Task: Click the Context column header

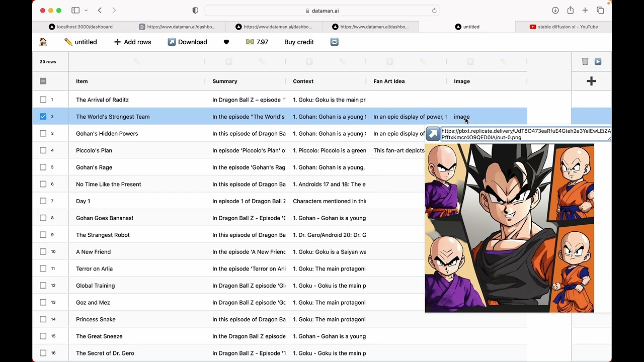Action: tap(326, 81)
